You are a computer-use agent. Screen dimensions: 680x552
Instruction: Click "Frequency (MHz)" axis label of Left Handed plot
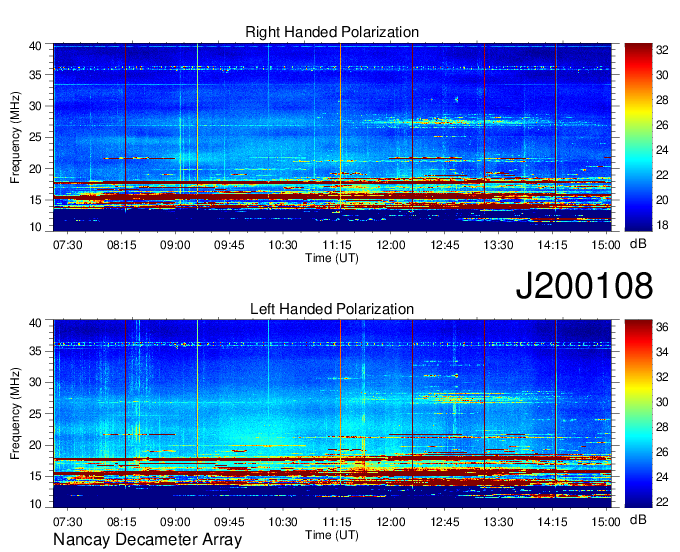pyautogui.click(x=15, y=414)
